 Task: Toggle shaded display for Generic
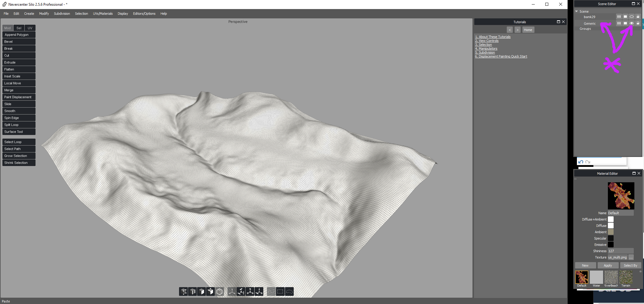point(625,24)
